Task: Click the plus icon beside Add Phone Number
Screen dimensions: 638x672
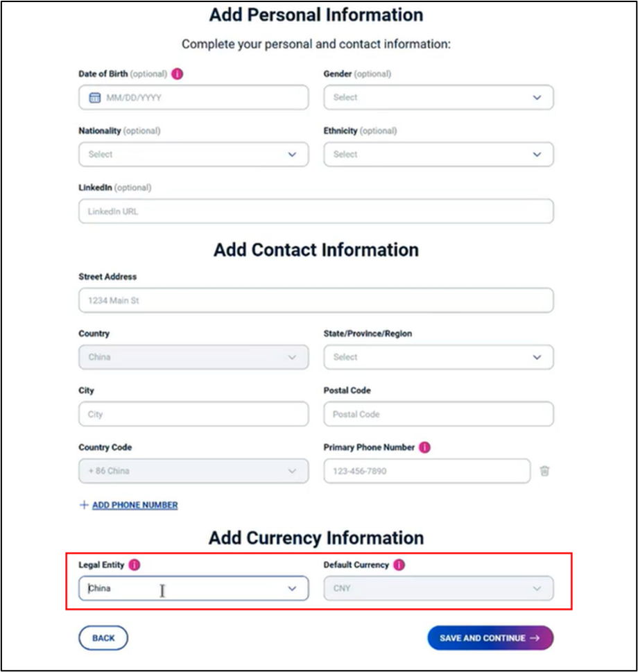Action: (x=84, y=505)
